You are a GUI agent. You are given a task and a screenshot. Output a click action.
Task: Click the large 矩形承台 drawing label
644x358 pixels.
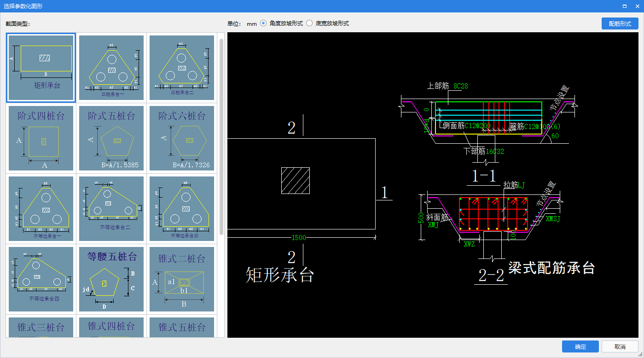coord(280,275)
